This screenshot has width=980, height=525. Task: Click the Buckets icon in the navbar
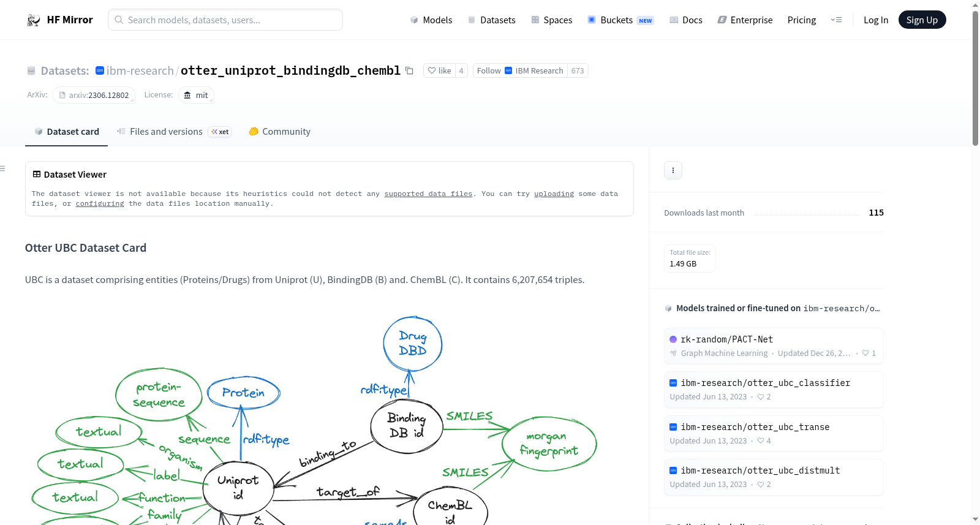point(592,20)
